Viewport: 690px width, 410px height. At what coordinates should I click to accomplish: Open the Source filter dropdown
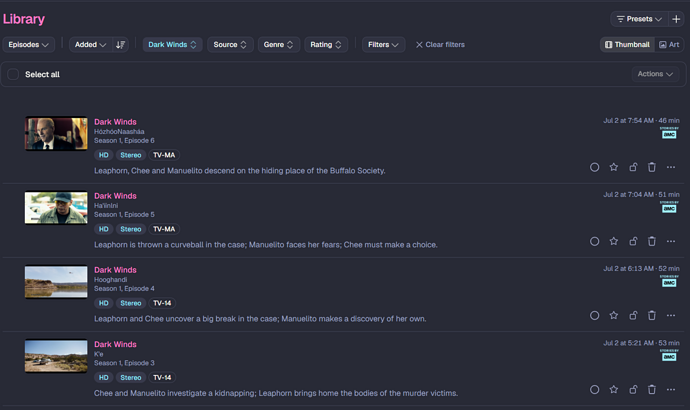tap(230, 44)
